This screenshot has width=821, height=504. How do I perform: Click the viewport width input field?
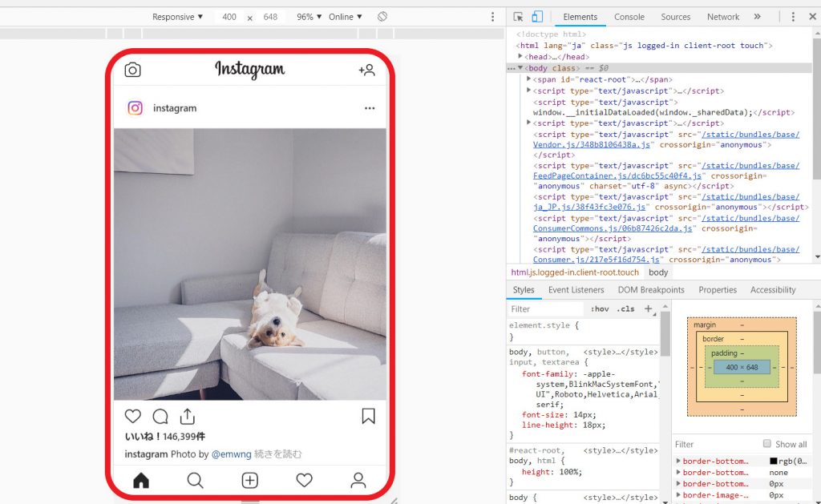229,17
